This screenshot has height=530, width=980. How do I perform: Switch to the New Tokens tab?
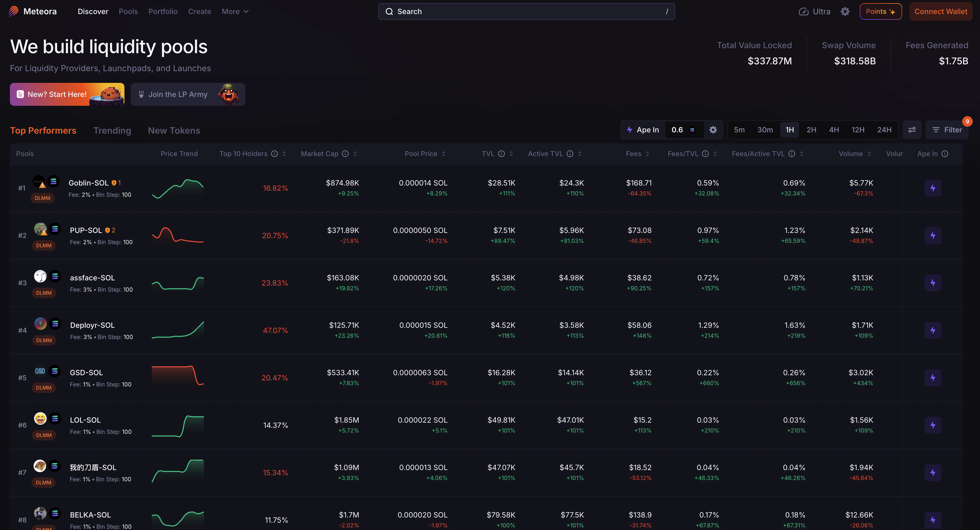[174, 131]
